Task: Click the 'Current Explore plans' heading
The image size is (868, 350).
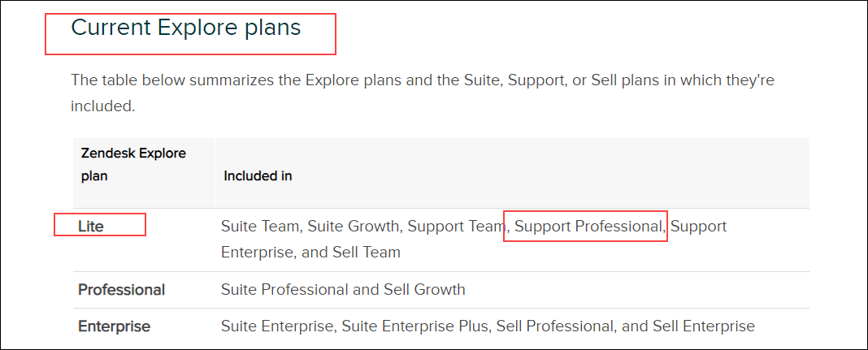Action: [186, 28]
